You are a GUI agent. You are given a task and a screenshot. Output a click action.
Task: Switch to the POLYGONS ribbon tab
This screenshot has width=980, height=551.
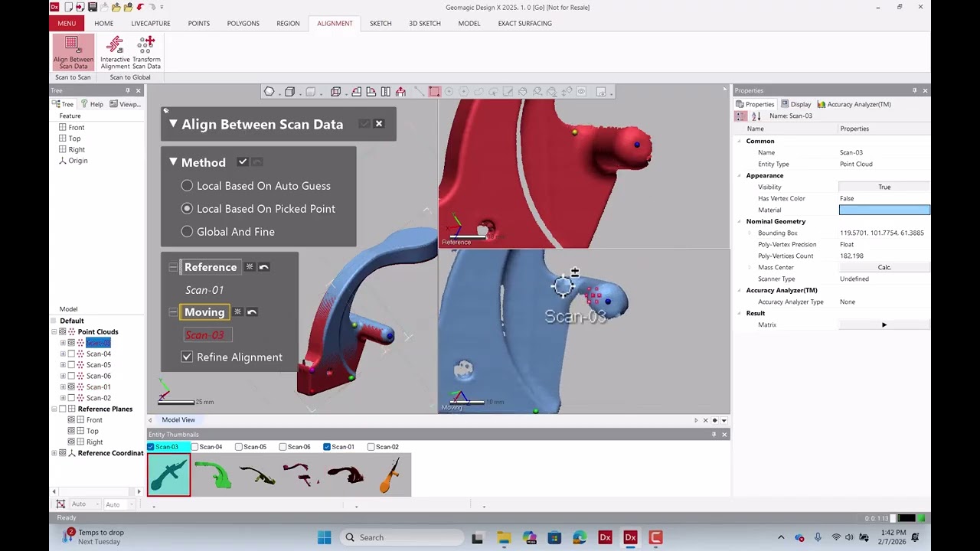[243, 23]
